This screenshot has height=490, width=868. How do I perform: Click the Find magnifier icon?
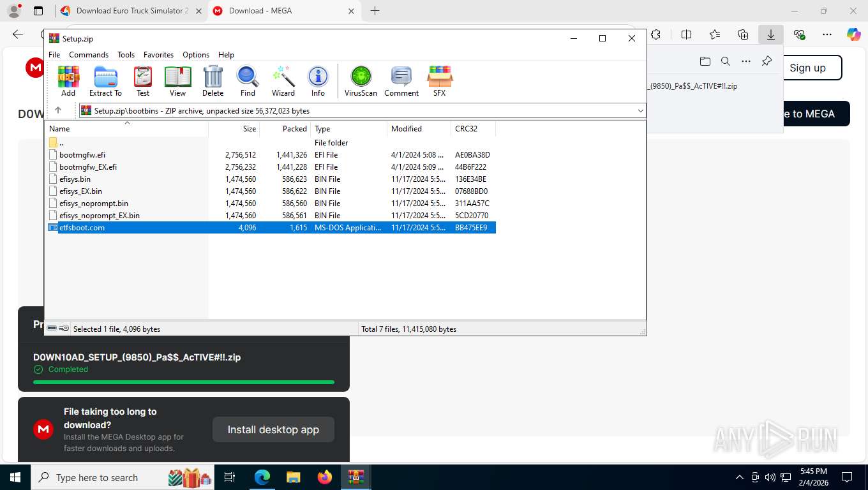[248, 81]
